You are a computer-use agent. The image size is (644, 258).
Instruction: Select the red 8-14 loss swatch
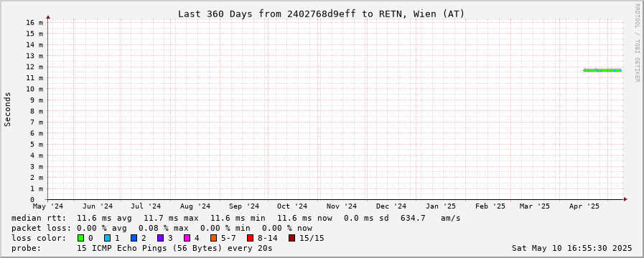[250, 238]
